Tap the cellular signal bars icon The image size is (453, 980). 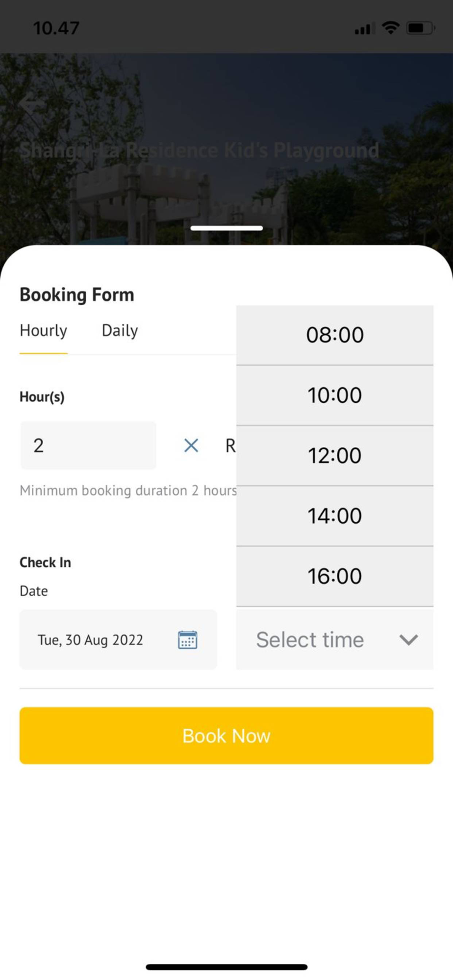coord(364,29)
